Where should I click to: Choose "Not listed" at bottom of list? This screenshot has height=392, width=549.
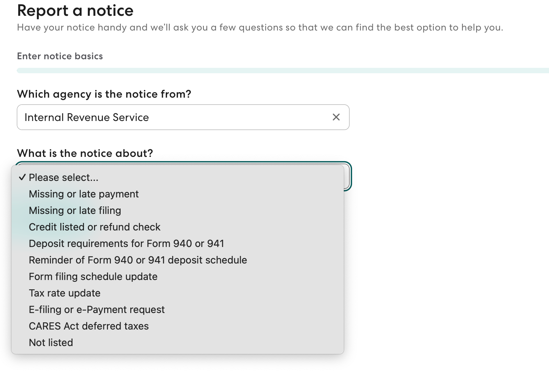coord(51,342)
